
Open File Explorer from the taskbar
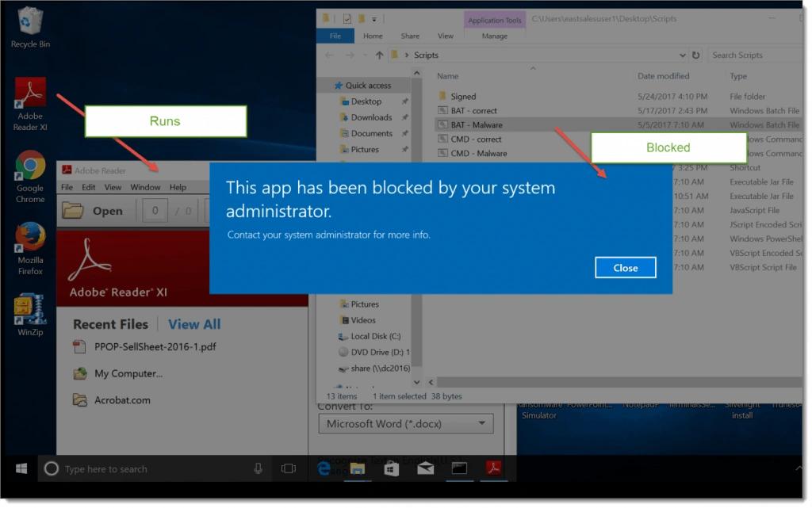(358, 468)
